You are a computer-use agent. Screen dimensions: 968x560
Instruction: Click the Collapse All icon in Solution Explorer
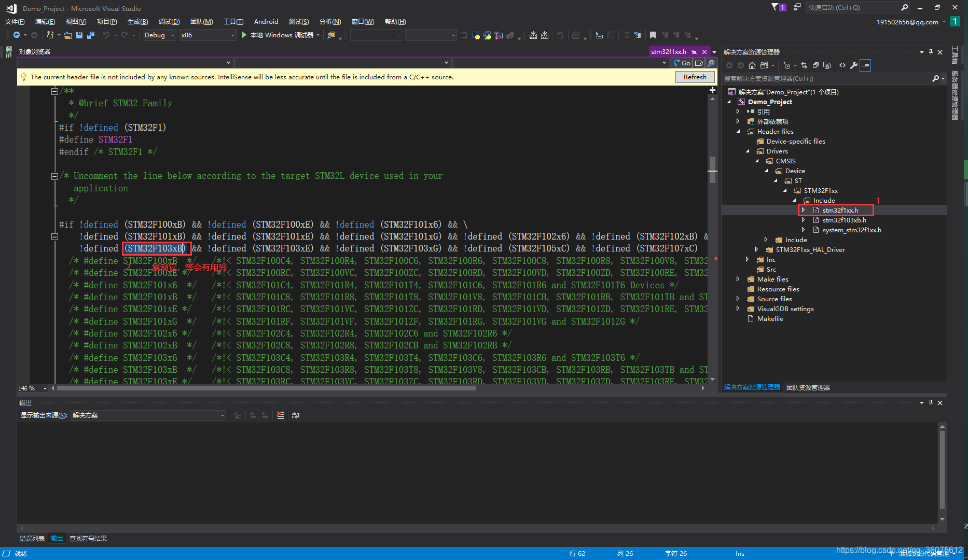[815, 65]
